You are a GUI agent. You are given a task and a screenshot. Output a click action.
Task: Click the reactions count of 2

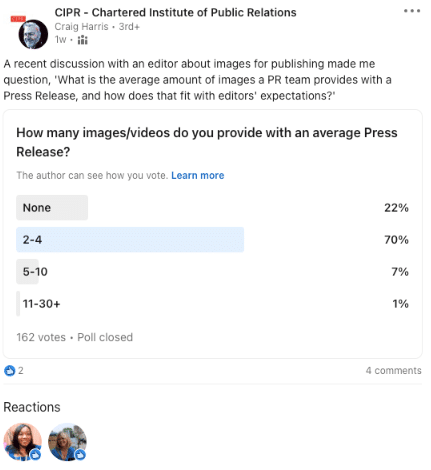[x=21, y=370]
